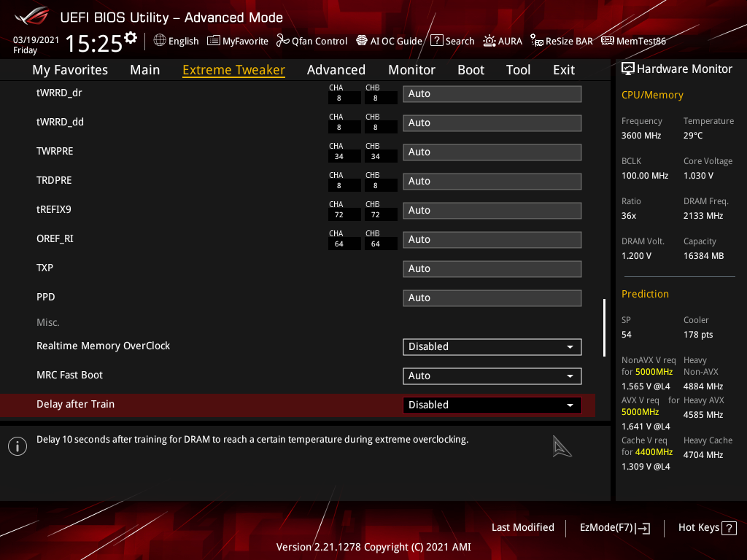Click Last Modified button
Image resolution: width=747 pixels, height=560 pixels.
522,528
